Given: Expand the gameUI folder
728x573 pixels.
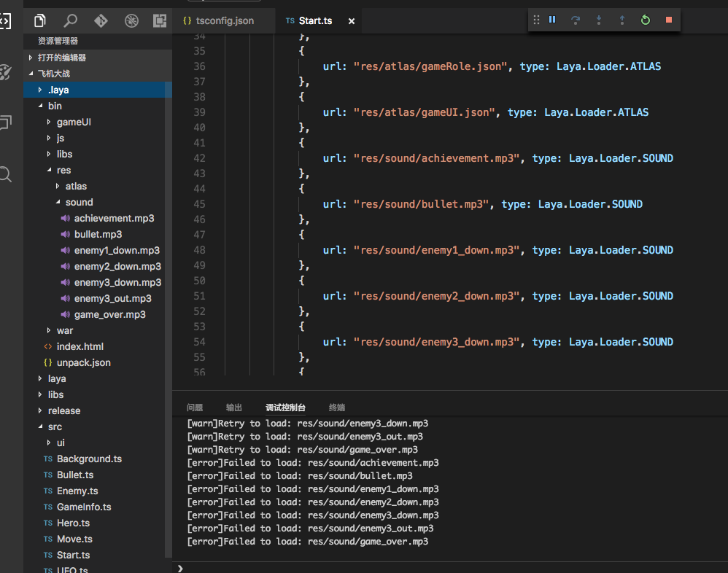Looking at the screenshot, I should click(x=74, y=122).
